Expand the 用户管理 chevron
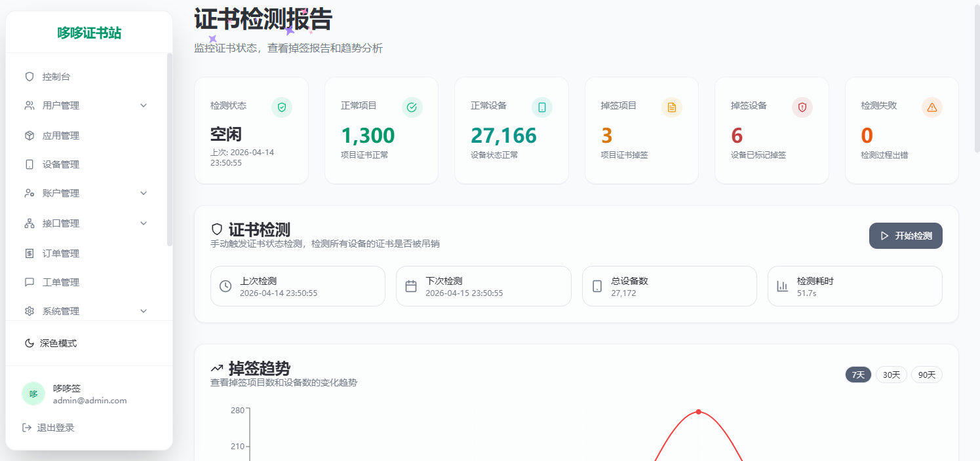Image resolution: width=980 pixels, height=461 pixels. pyautogui.click(x=144, y=105)
